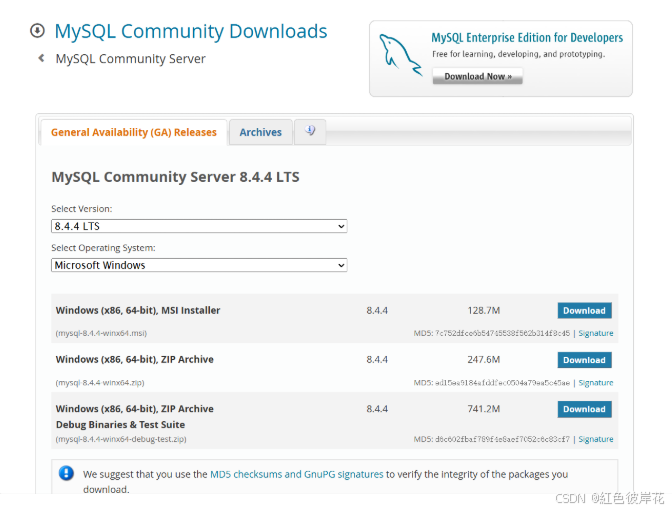This screenshot has width=672, height=512.
Task: Go back to MySQL Community Server link
Action: point(131,59)
